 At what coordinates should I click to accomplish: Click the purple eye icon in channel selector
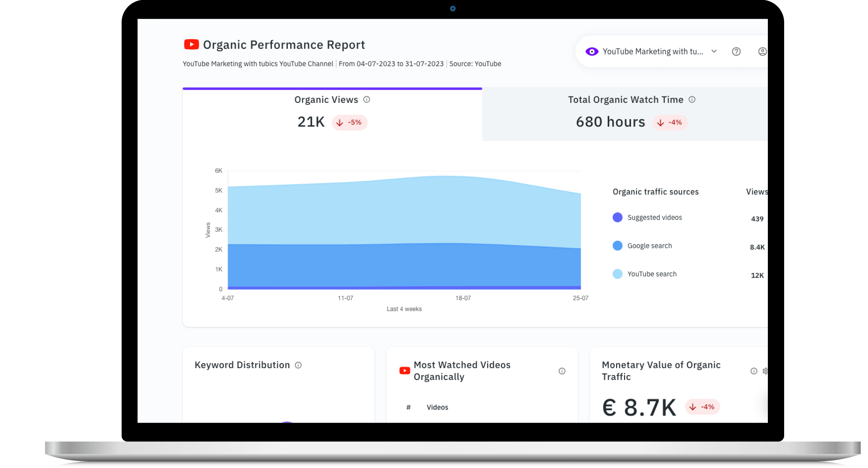(x=592, y=52)
